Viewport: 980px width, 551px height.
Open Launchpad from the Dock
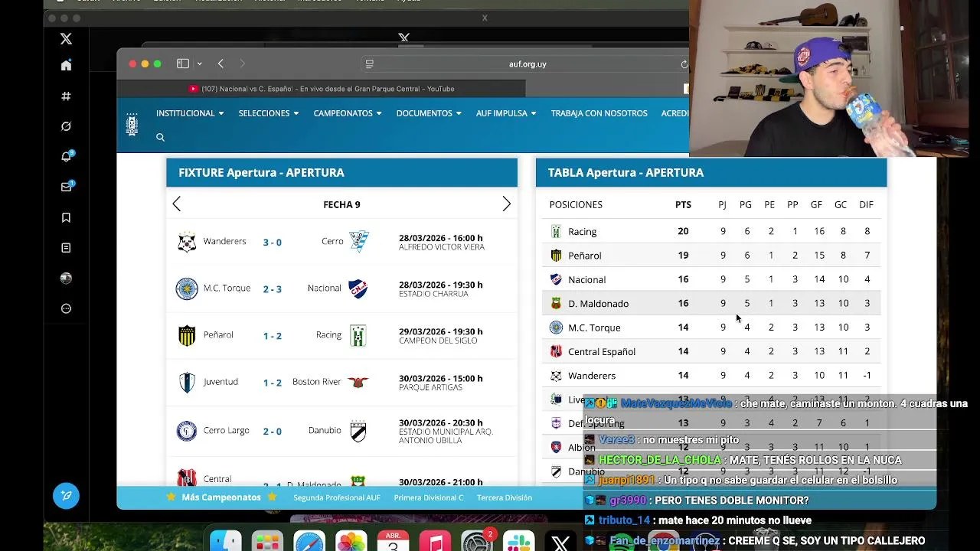coord(267,541)
